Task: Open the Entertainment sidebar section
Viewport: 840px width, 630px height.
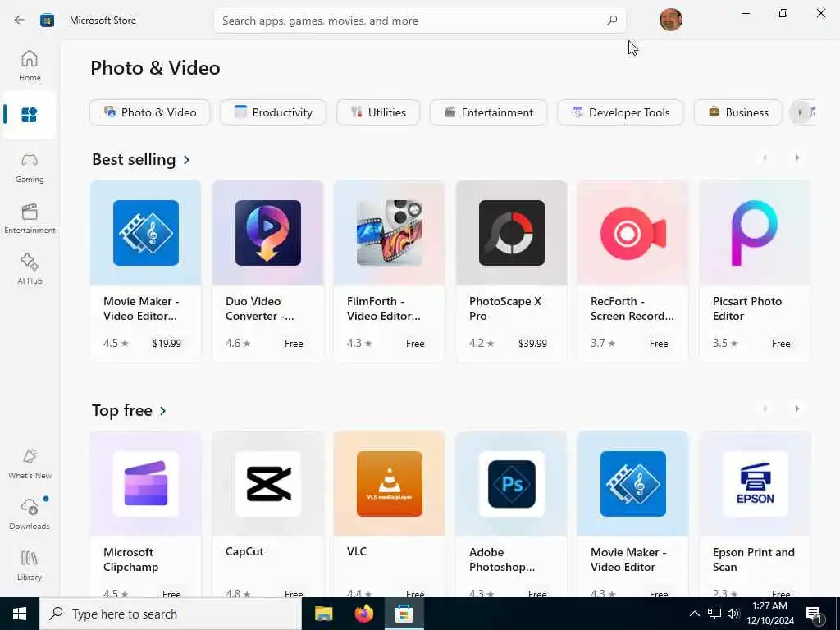Action: (30, 218)
